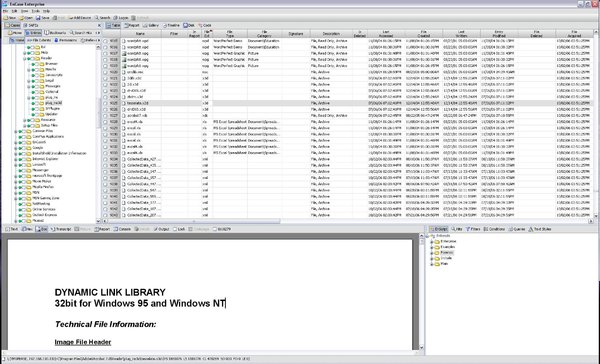The width and height of the screenshot is (600, 364).
Task: Collapse the Reader folder
Action: click(24, 58)
